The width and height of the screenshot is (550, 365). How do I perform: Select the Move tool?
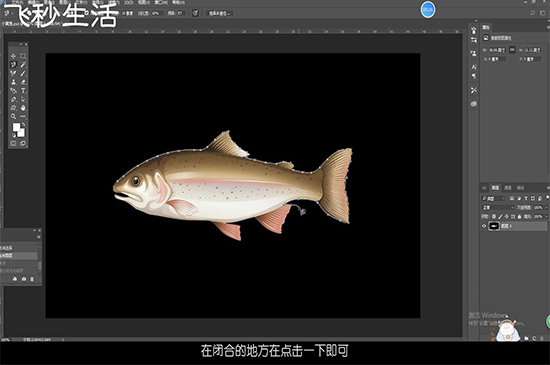[x=13, y=56]
